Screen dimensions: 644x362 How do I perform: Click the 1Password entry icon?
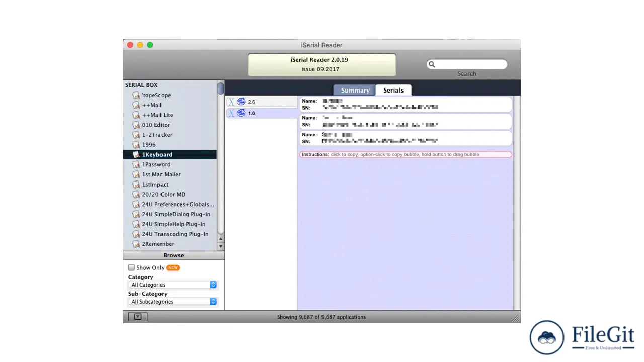pos(136,164)
